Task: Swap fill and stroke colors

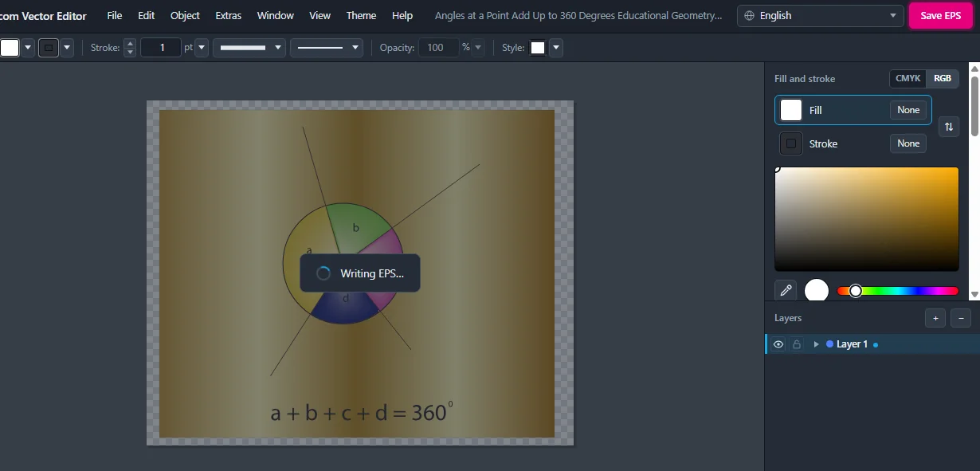Action: coord(949,127)
